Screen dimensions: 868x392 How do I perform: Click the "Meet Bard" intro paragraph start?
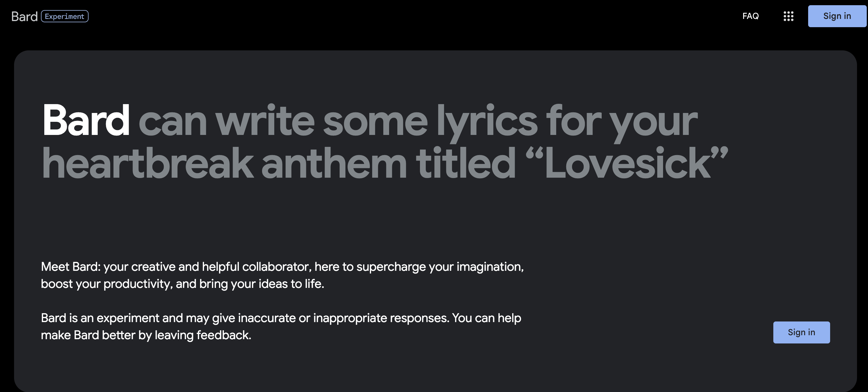[x=71, y=267]
